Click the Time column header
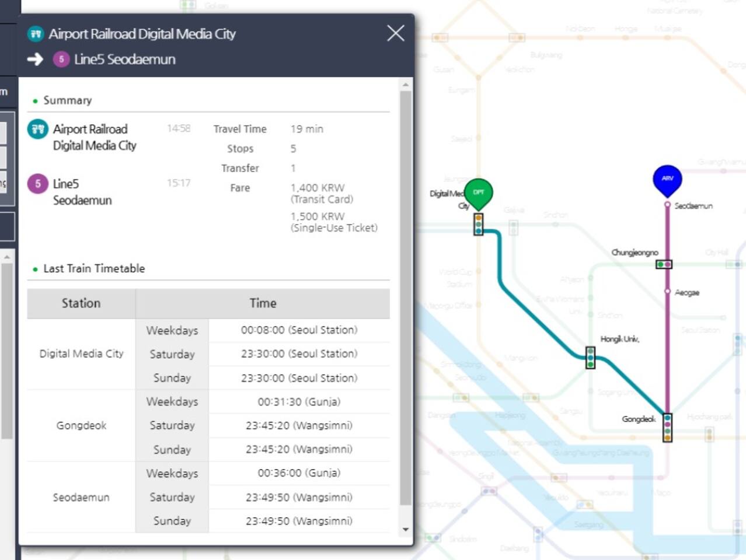 pyautogui.click(x=263, y=303)
